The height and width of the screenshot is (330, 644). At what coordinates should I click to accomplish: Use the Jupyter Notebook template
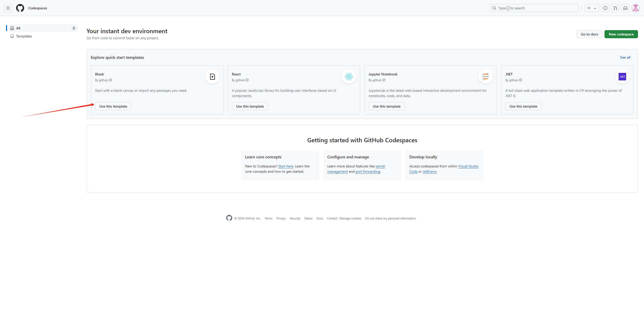[387, 106]
